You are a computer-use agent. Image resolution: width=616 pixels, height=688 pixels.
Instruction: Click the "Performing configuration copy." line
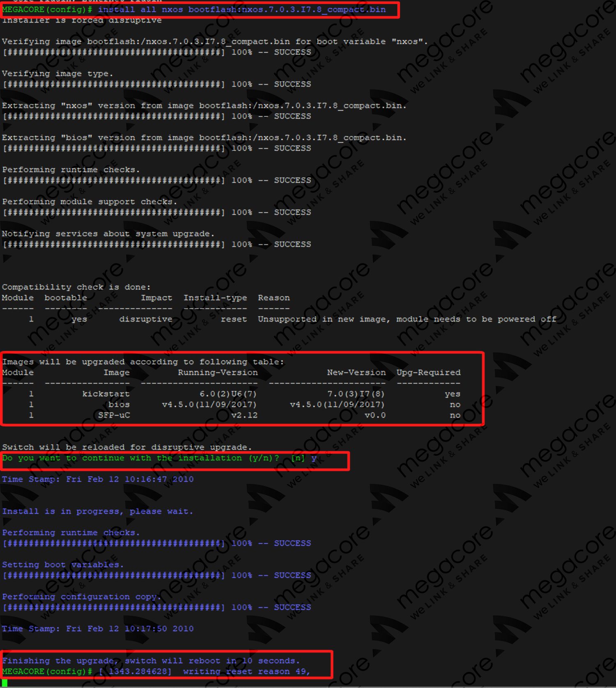pyautogui.click(x=82, y=597)
